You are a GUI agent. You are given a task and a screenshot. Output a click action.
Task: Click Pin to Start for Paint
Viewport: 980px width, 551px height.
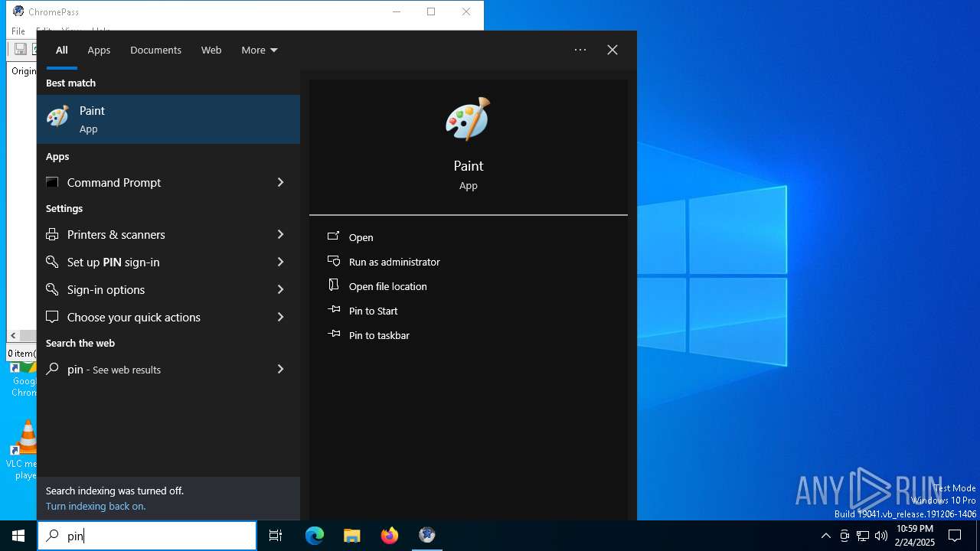(373, 311)
